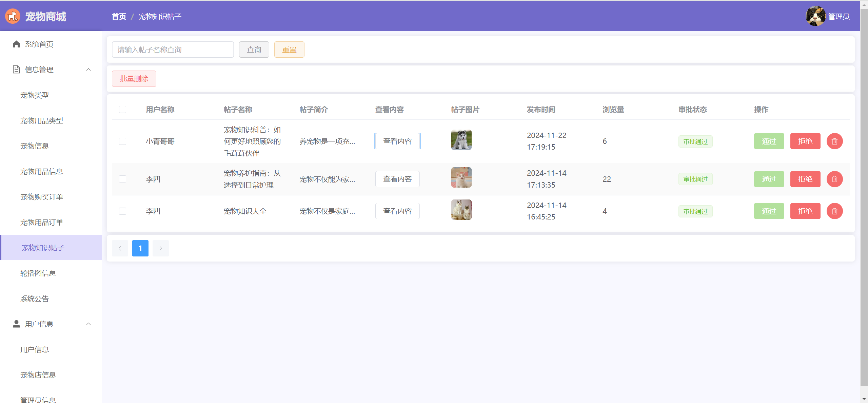
Task: Collapse the 用户信息 menu chevron
Action: (x=88, y=324)
